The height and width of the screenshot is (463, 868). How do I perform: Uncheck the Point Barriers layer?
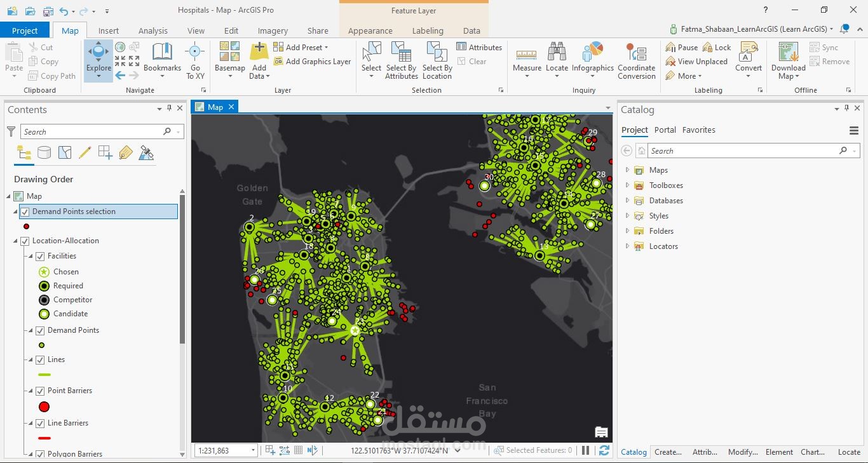(x=40, y=391)
